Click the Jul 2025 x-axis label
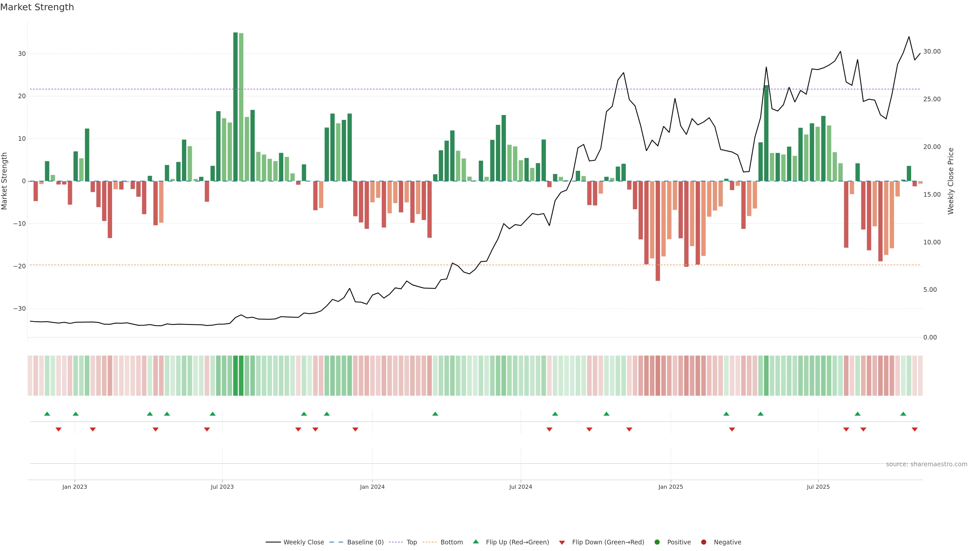 coord(818,487)
